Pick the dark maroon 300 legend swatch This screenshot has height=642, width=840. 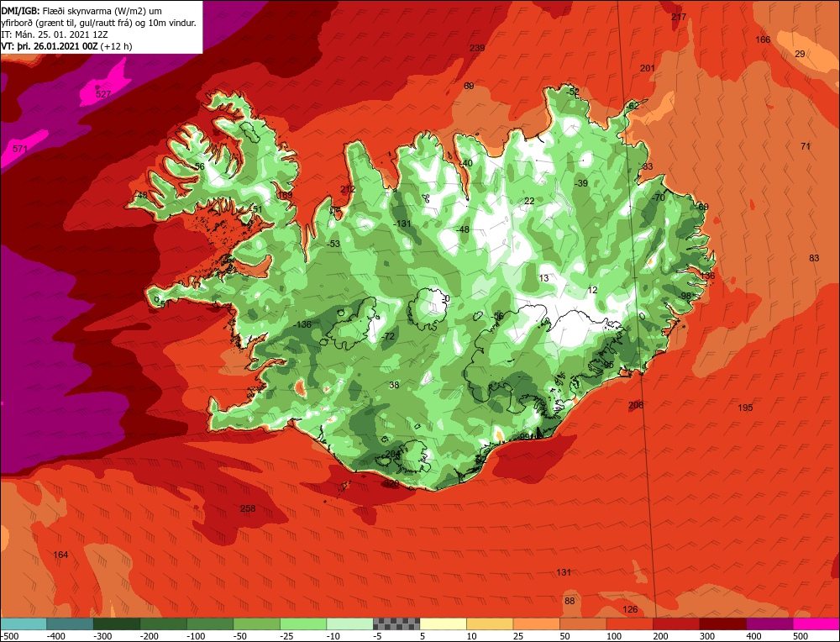point(722,624)
